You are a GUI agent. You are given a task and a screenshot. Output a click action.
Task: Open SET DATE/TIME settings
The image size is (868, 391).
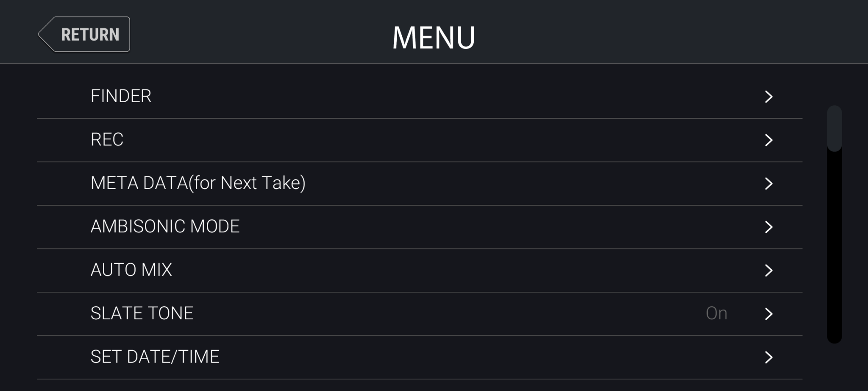click(x=155, y=357)
